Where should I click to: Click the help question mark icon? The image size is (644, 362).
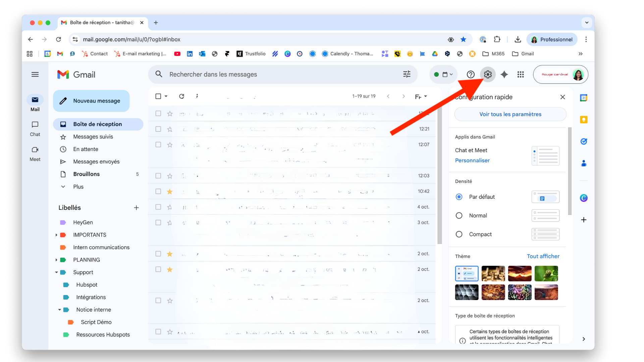coord(471,74)
